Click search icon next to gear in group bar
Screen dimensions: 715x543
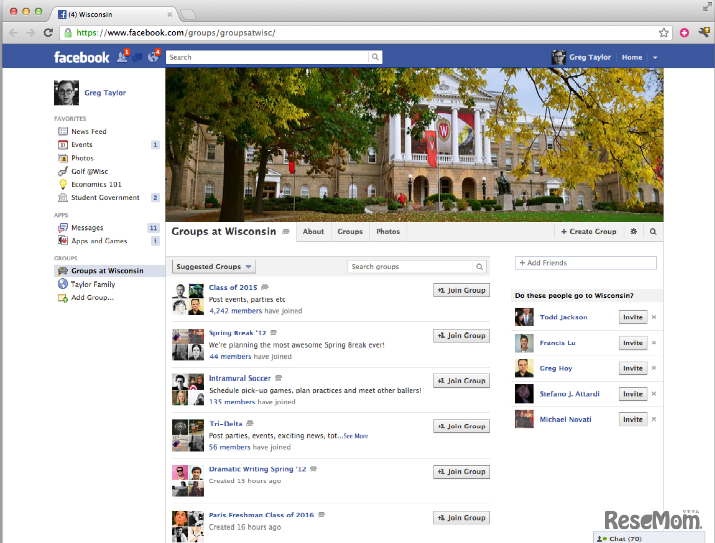(x=653, y=232)
